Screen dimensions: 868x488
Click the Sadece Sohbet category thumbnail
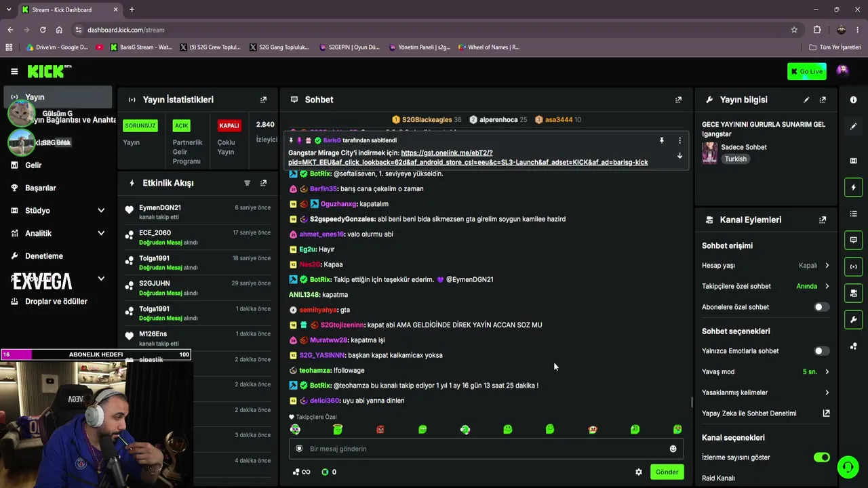click(709, 152)
